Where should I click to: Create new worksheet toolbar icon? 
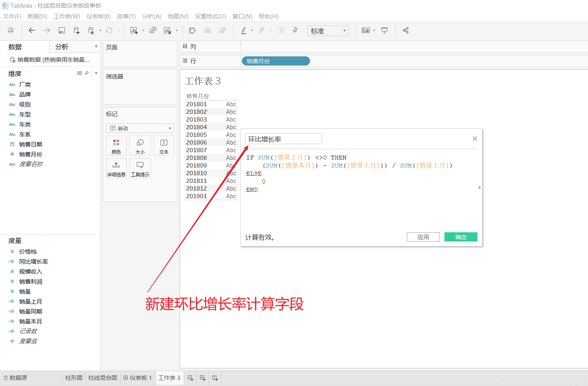click(134, 30)
